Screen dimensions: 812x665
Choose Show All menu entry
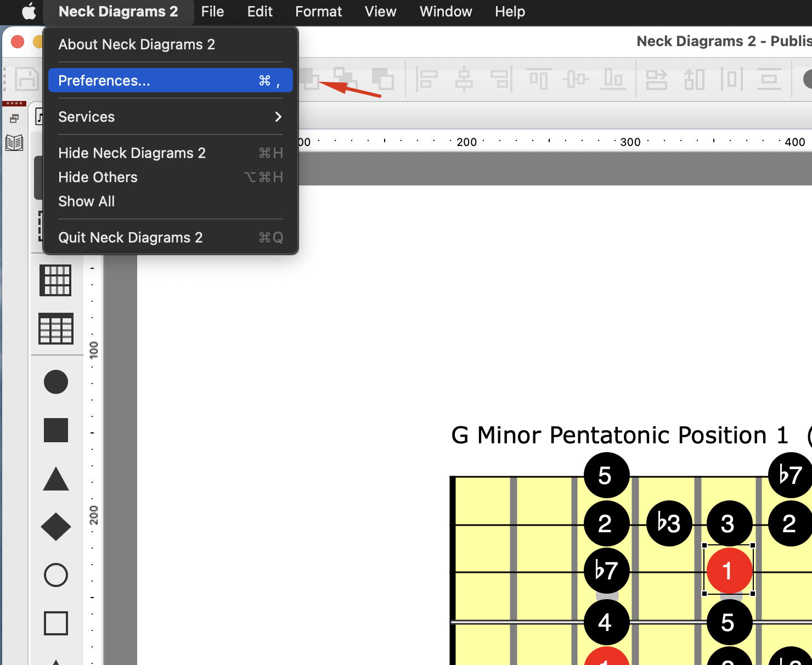tap(171, 201)
